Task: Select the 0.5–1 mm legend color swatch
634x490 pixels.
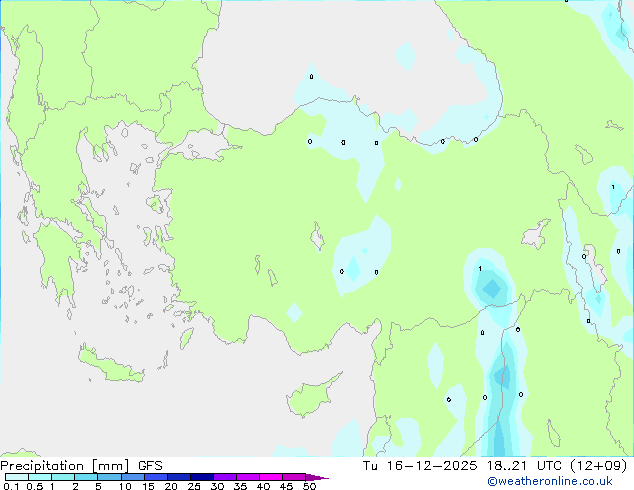Action: (x=40, y=477)
